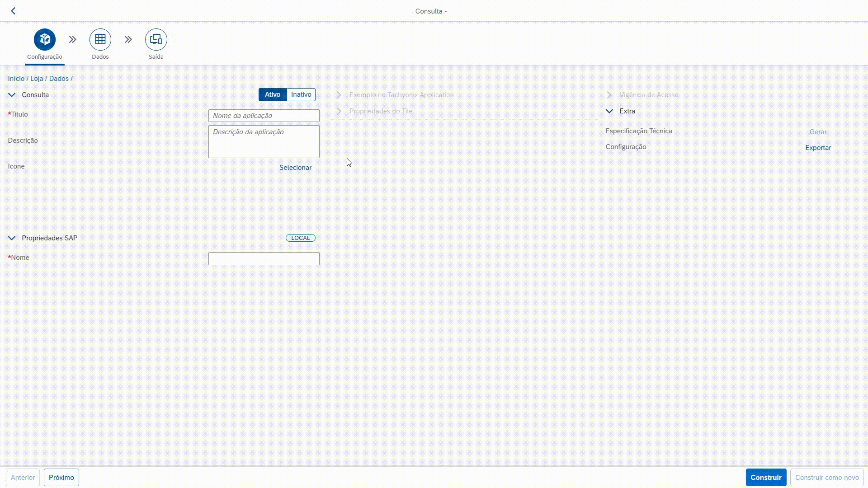
Task: Switch status toggle to Inativo
Action: tap(301, 94)
